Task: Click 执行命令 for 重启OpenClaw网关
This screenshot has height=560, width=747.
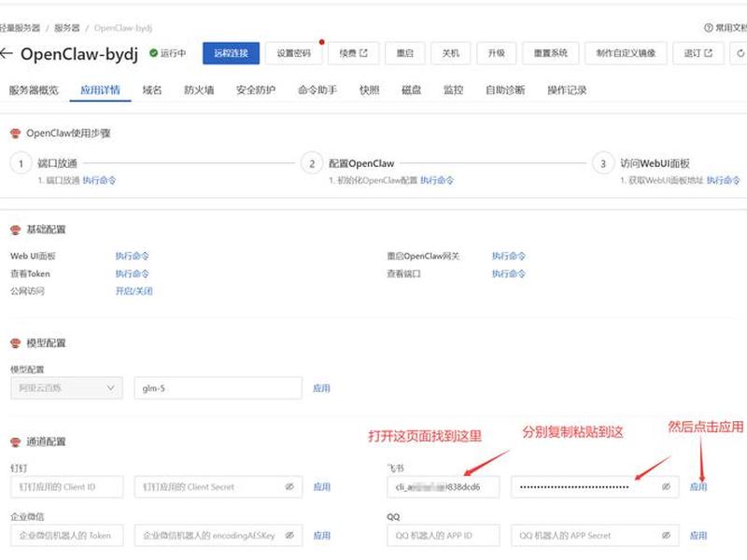Action: (508, 256)
